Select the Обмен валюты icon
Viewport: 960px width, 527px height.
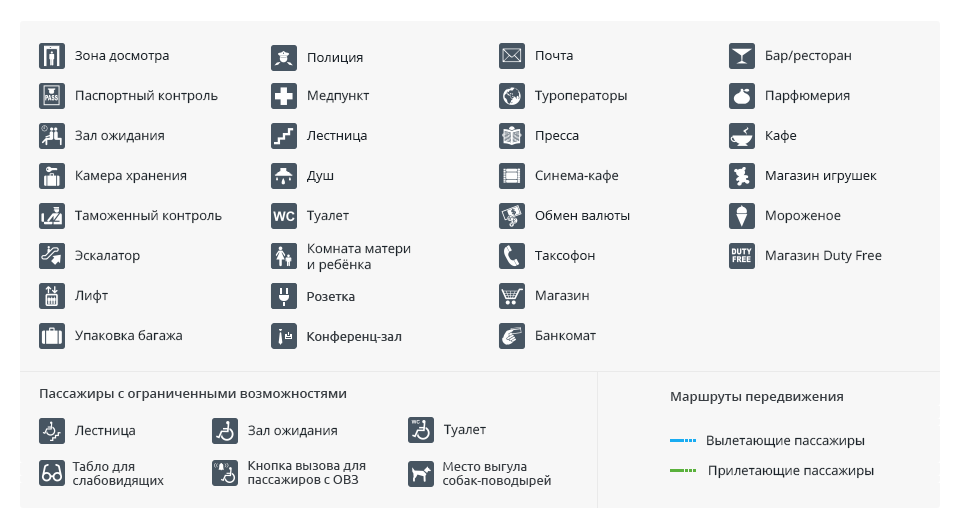(512, 216)
